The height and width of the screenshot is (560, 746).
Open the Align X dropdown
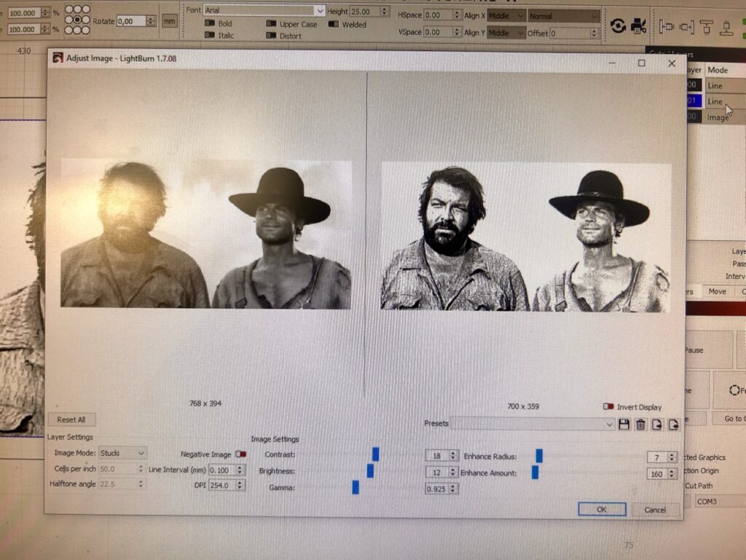[506, 16]
